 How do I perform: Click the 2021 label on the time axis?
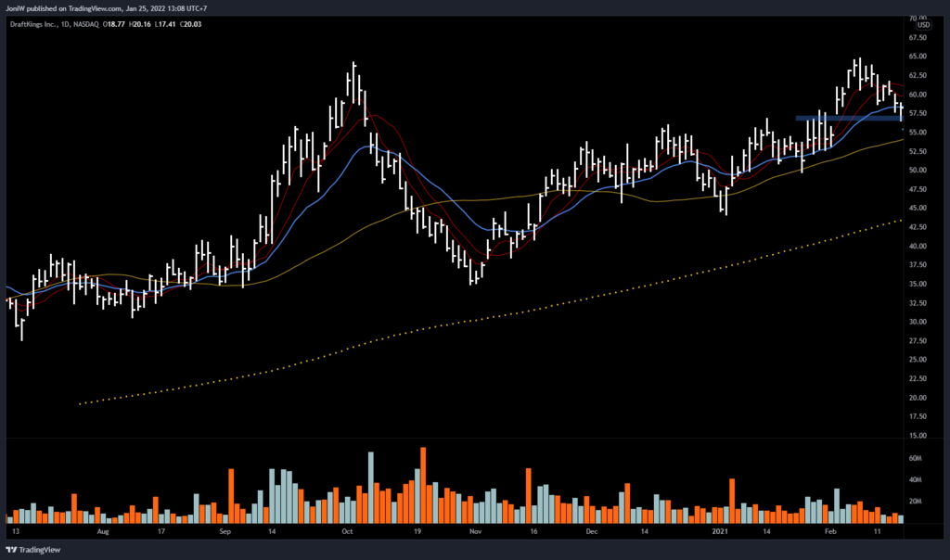tap(722, 533)
